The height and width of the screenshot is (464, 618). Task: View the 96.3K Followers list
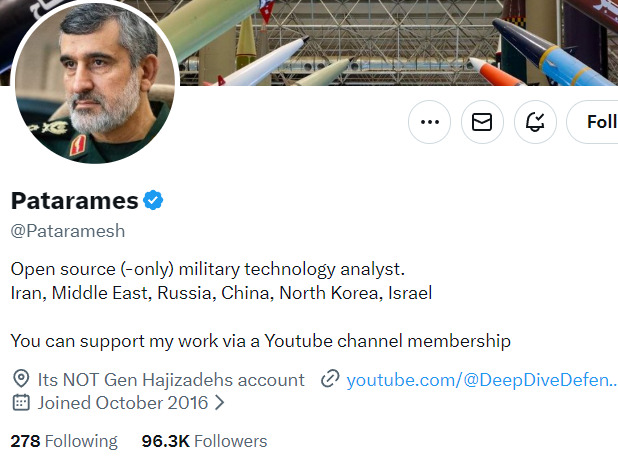click(x=204, y=440)
